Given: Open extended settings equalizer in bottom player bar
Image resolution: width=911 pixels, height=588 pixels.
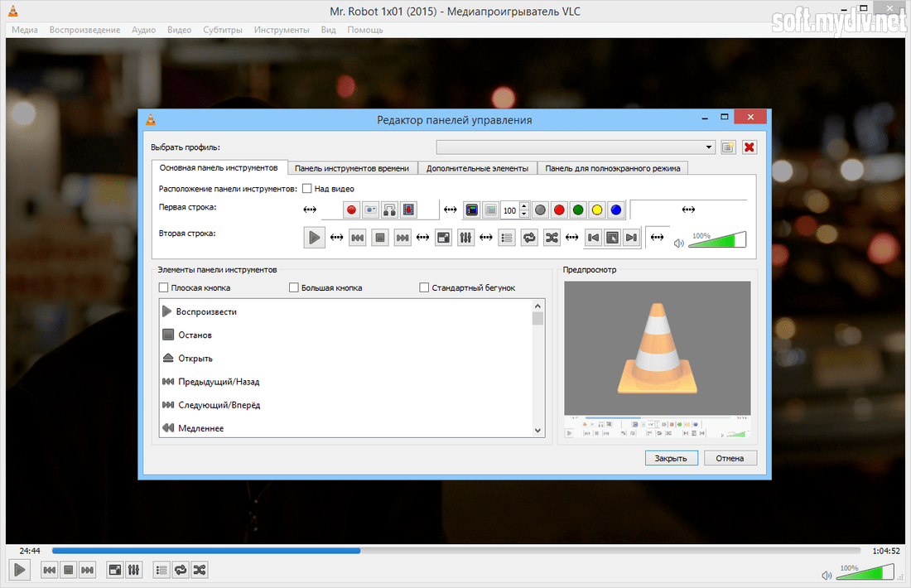Looking at the screenshot, I should coord(135,570).
